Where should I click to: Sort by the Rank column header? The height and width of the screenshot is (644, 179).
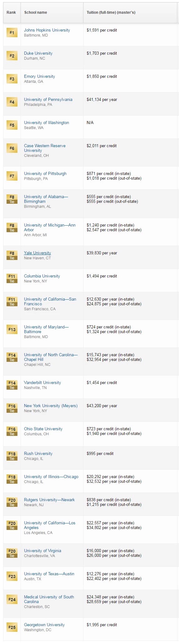(x=11, y=12)
